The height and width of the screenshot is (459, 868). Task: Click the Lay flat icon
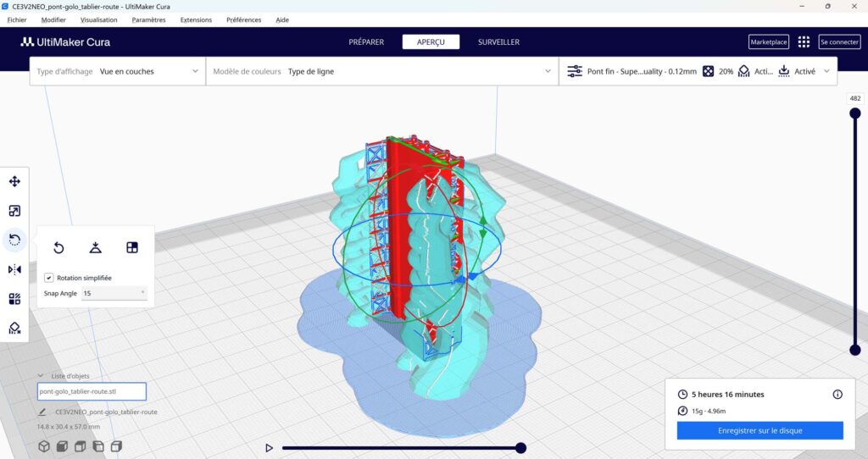point(96,247)
